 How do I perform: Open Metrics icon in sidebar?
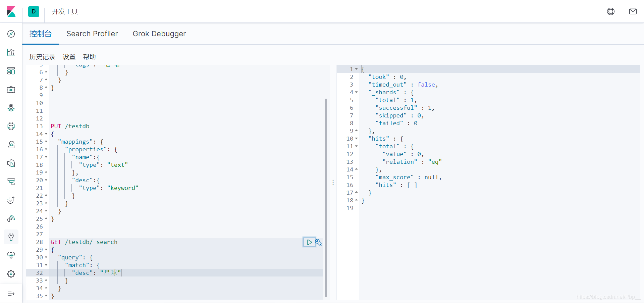(11, 145)
